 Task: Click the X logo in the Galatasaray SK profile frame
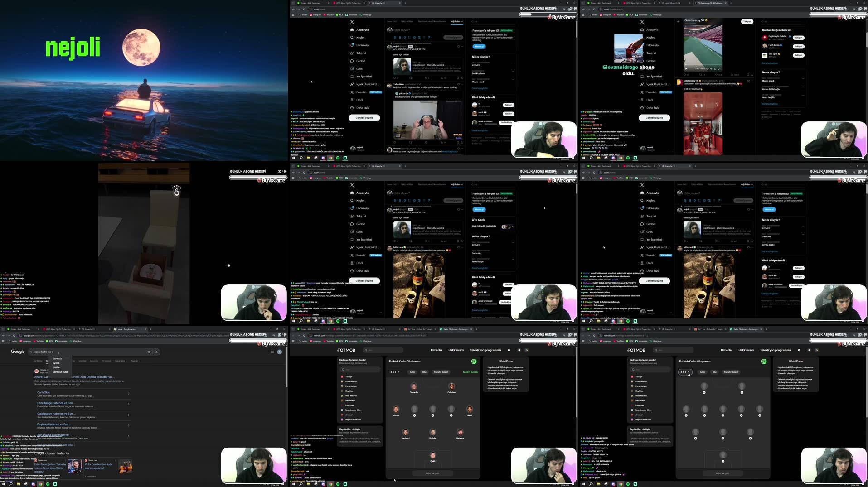[642, 22]
